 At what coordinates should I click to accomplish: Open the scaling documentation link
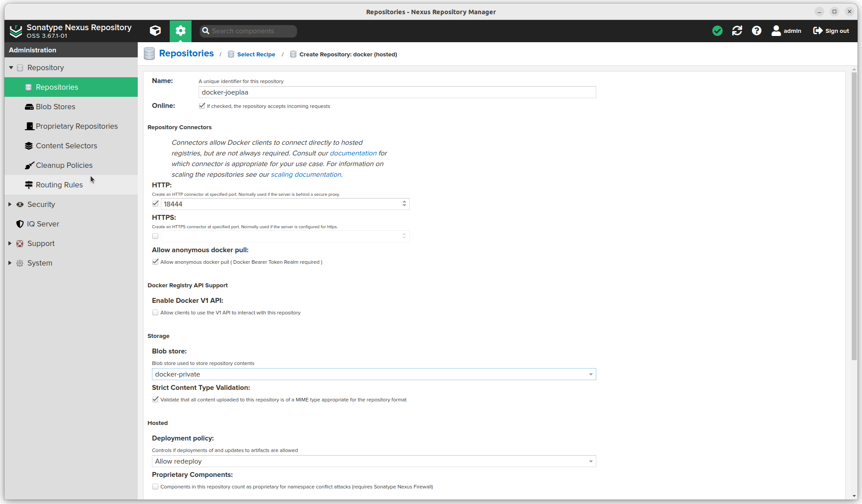tap(306, 175)
